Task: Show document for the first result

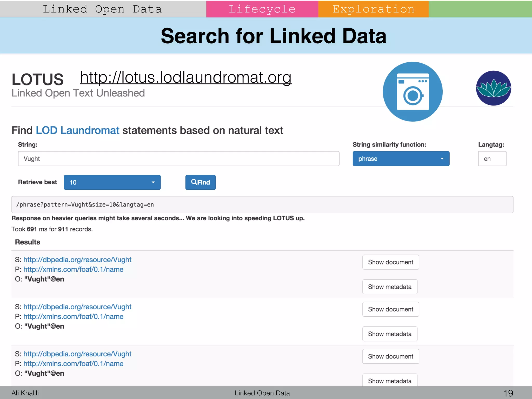Action: (x=390, y=262)
